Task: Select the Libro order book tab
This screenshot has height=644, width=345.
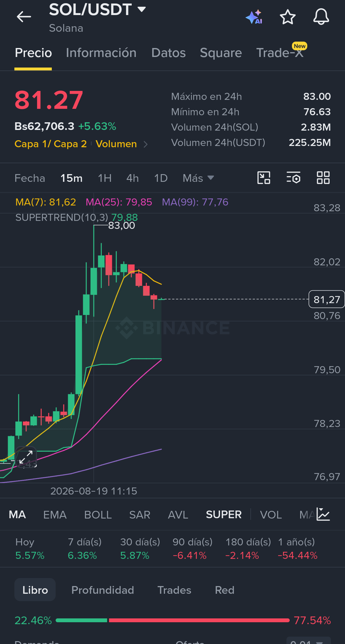Action: pyautogui.click(x=35, y=590)
